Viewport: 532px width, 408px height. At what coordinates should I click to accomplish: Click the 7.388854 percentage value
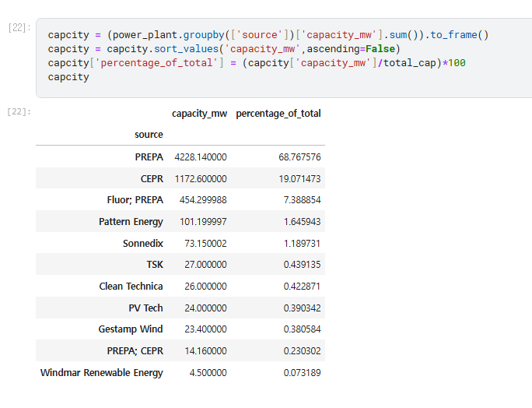302,200
